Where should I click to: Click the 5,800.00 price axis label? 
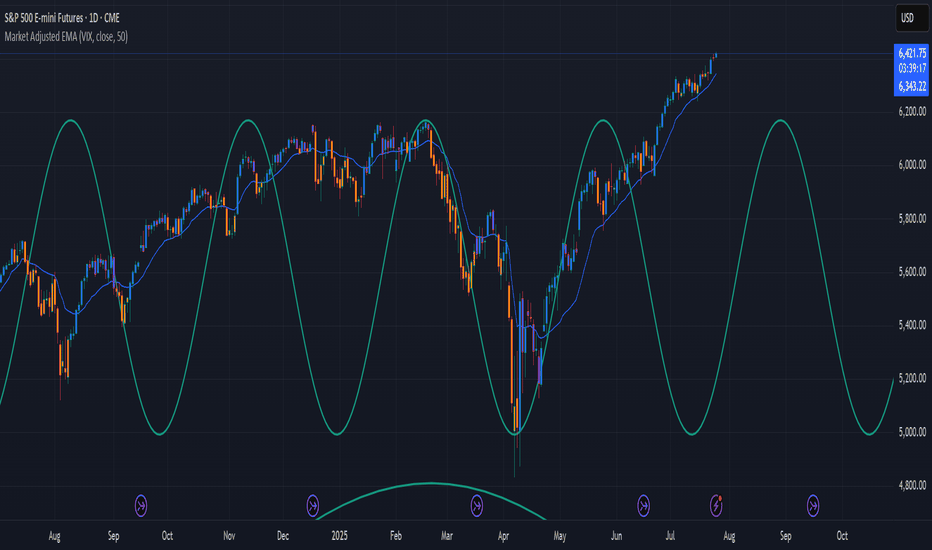tap(912, 218)
